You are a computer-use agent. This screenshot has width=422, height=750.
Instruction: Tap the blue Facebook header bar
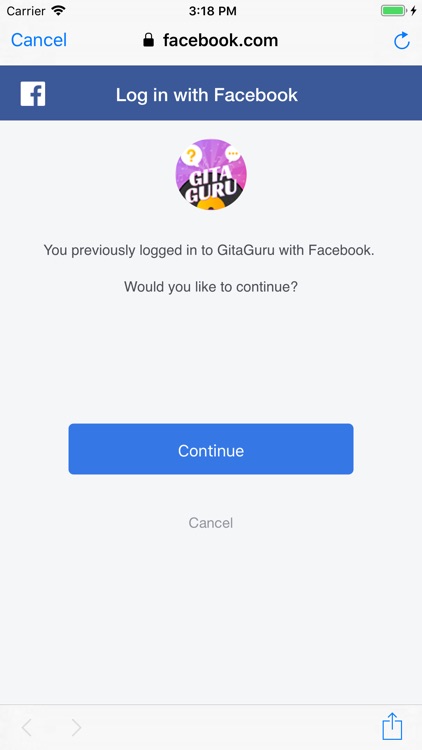click(211, 93)
